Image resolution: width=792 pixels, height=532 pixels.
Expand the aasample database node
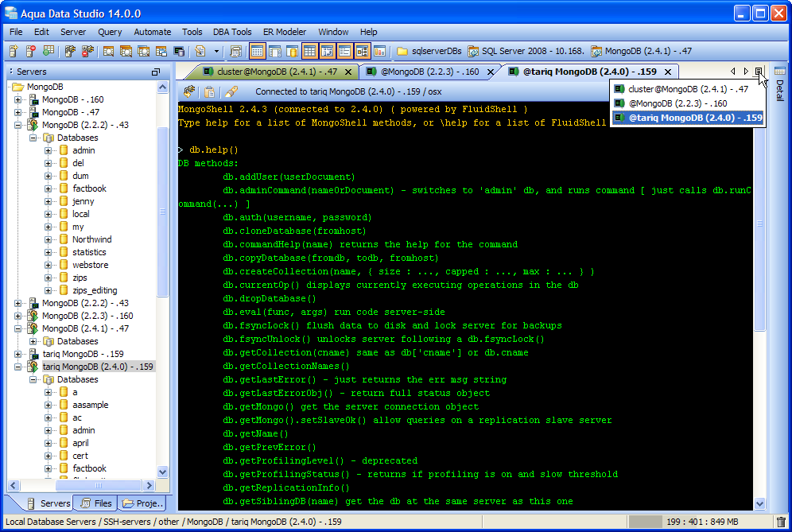point(48,405)
